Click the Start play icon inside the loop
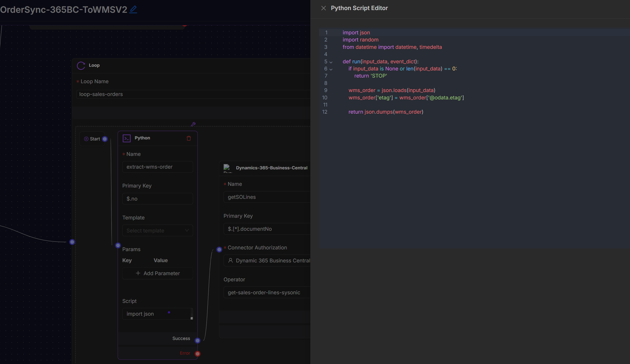630x364 pixels. (86, 139)
